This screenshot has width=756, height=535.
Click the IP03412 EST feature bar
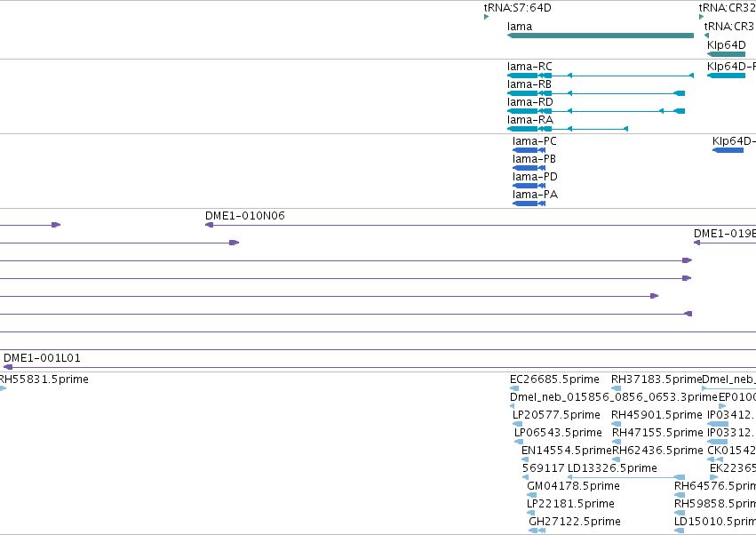click(718, 425)
